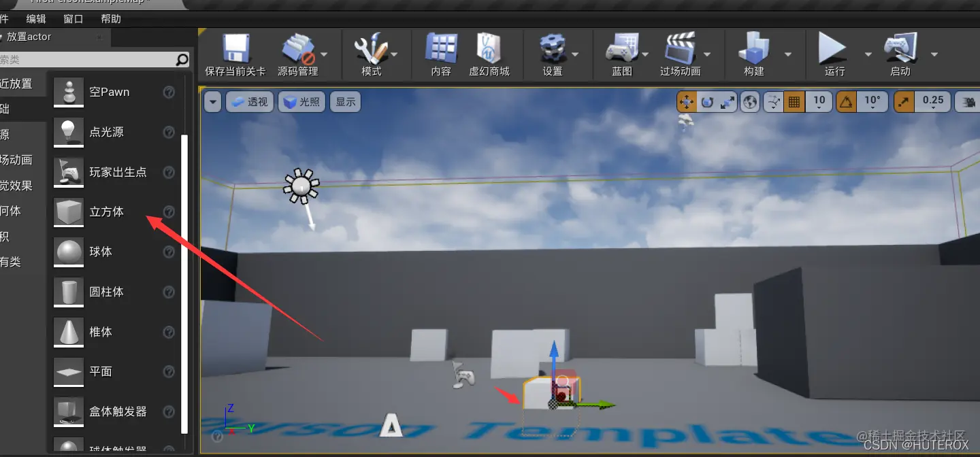Close the 放置actor tab
This screenshot has width=980, height=457.
pos(99,37)
